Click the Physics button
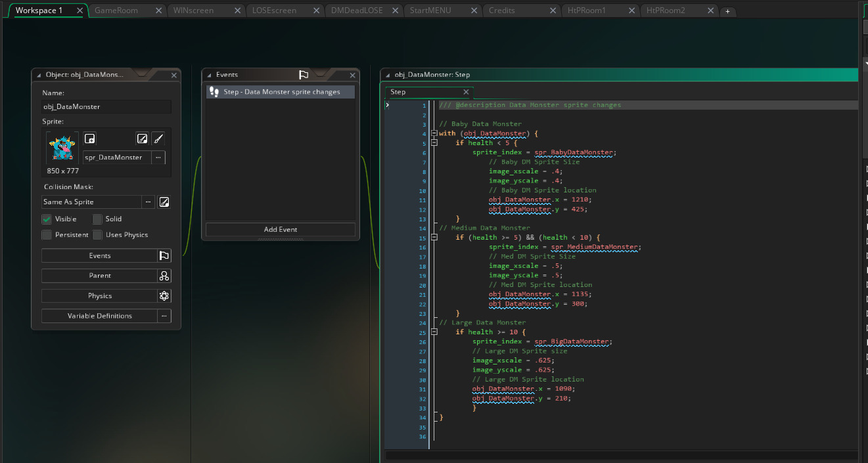This screenshot has height=463, width=868. click(99, 296)
